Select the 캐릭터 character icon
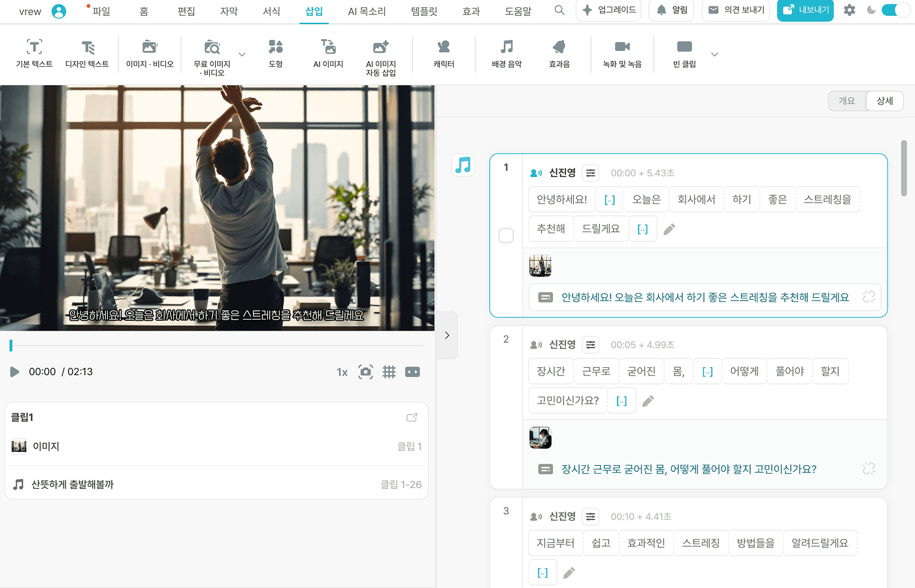 pos(444,47)
